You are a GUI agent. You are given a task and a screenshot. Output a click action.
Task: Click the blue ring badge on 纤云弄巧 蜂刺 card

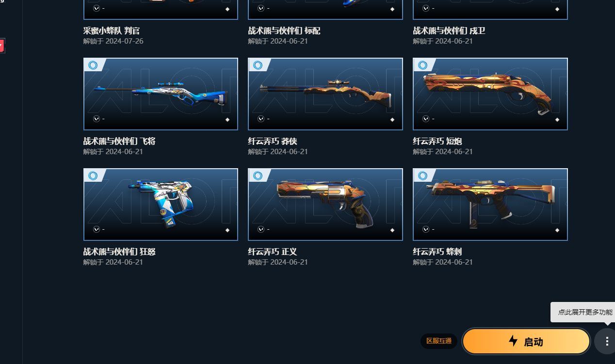click(x=423, y=175)
